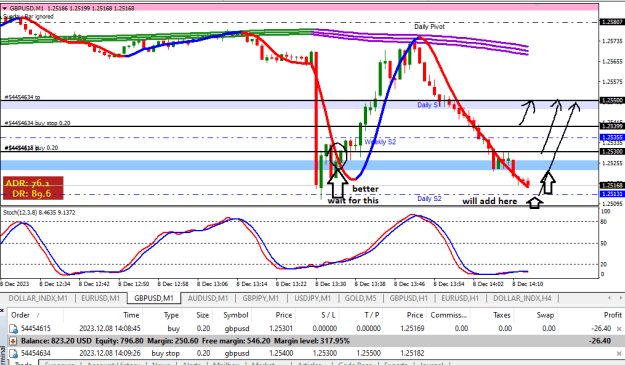Click the 1.25300 price tag on the axis
This screenshot has width=625, height=365.
(612, 152)
